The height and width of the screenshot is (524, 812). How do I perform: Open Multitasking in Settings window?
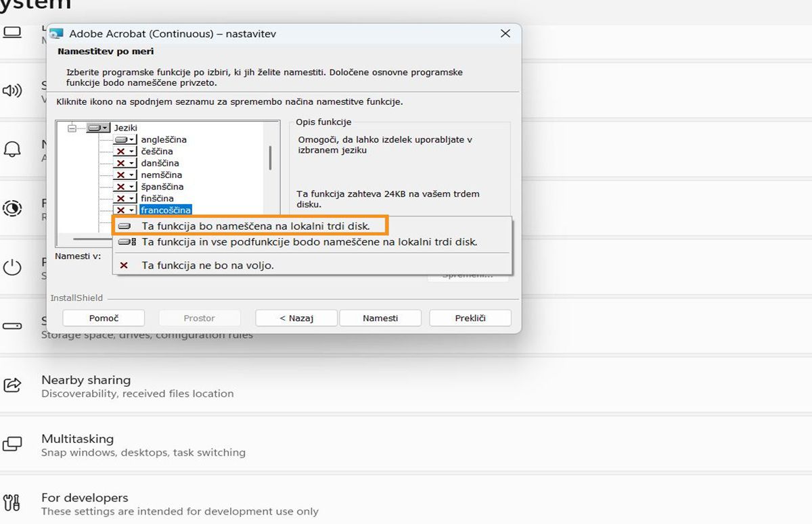406,445
